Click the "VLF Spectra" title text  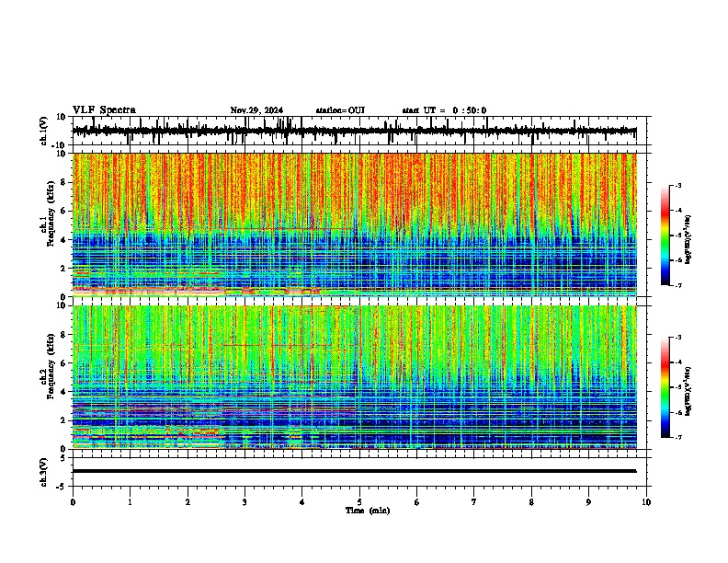click(104, 109)
